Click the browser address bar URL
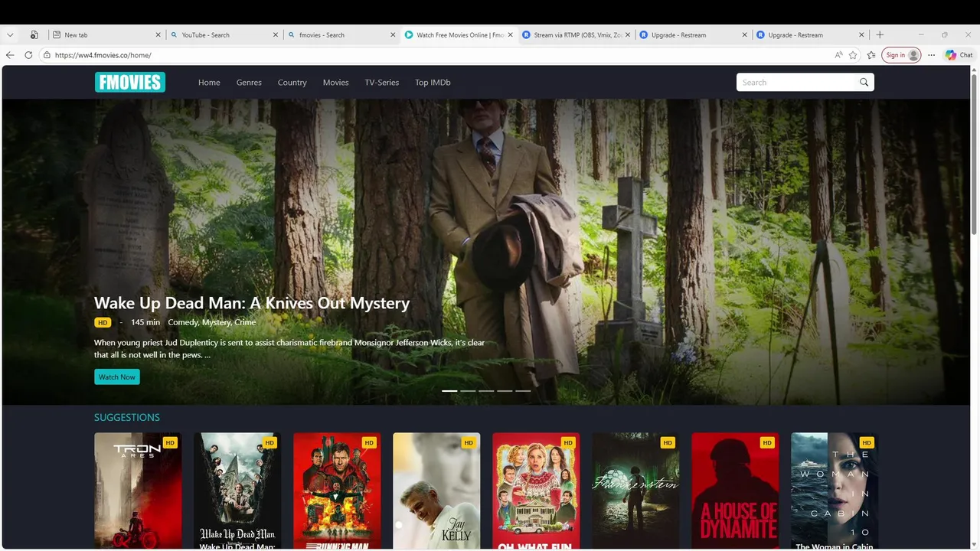This screenshot has height=551, width=980. click(x=103, y=55)
